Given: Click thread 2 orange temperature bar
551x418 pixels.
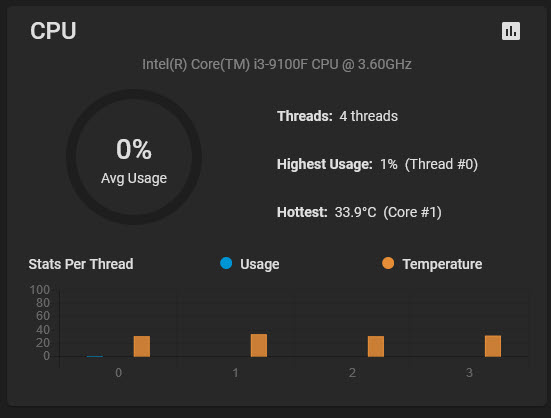Looking at the screenshot, I should click(376, 346).
